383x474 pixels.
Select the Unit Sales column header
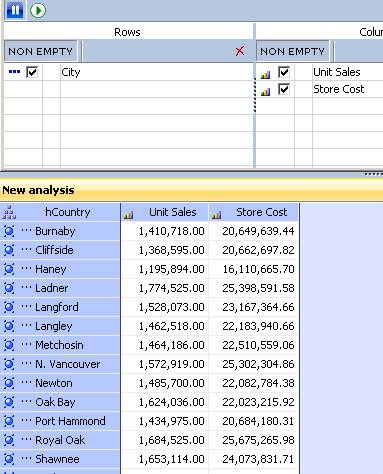pyautogui.click(x=165, y=212)
